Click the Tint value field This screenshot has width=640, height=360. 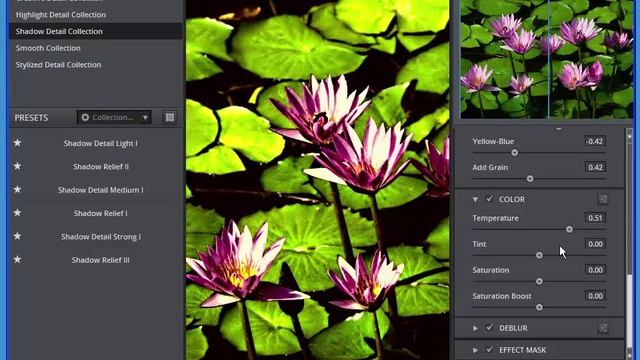(595, 244)
